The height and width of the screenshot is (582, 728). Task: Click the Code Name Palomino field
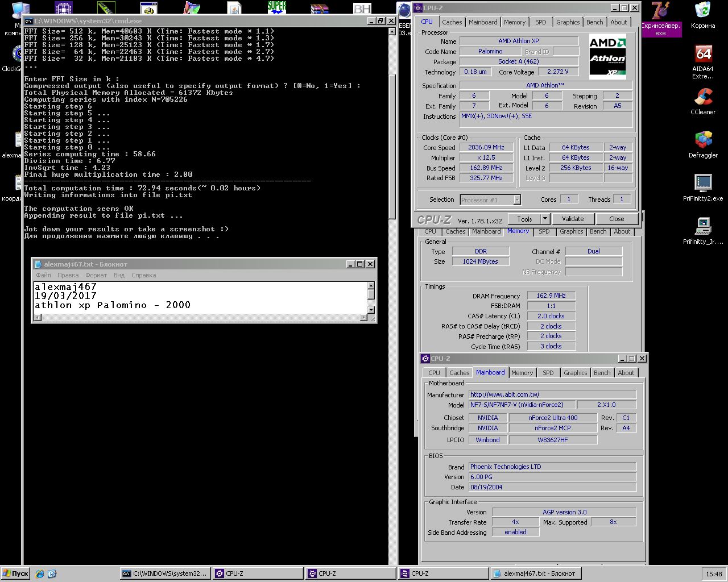[x=490, y=51]
